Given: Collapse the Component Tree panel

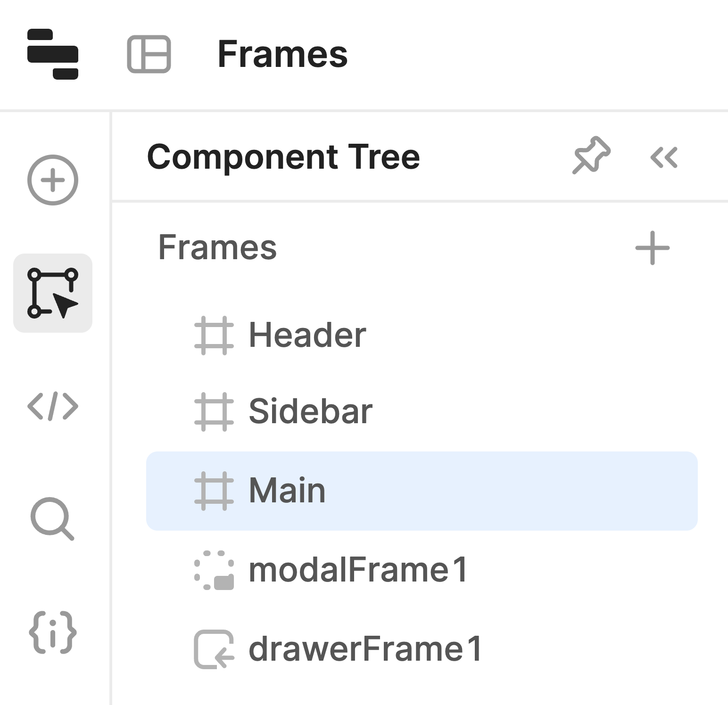Looking at the screenshot, I should (x=664, y=157).
